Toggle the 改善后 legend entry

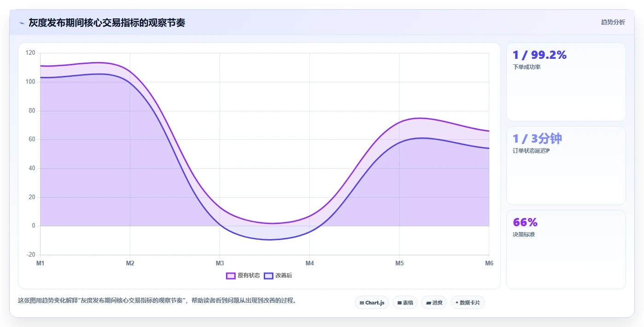pyautogui.click(x=278, y=275)
